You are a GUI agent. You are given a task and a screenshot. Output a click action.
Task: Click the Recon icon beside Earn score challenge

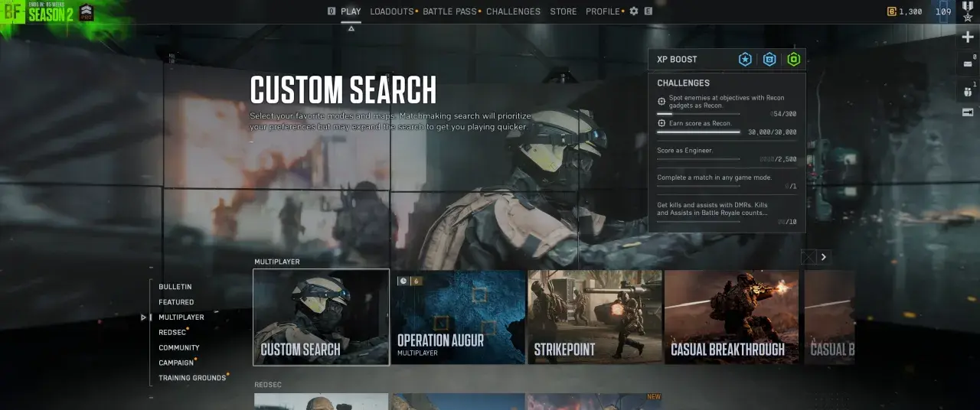(x=661, y=123)
